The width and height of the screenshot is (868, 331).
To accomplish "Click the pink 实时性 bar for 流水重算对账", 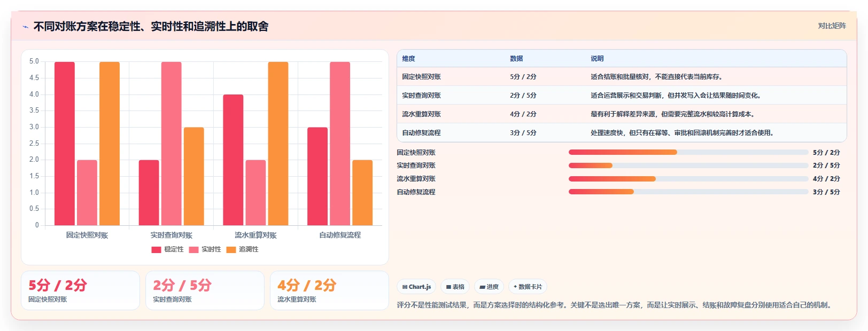I will tap(255, 193).
